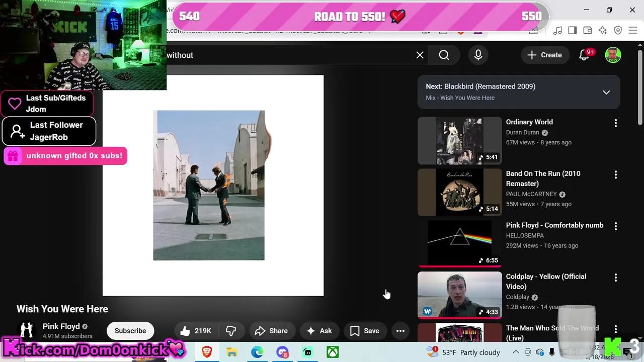Open the green streaming app taskbar icon

(x=307, y=352)
